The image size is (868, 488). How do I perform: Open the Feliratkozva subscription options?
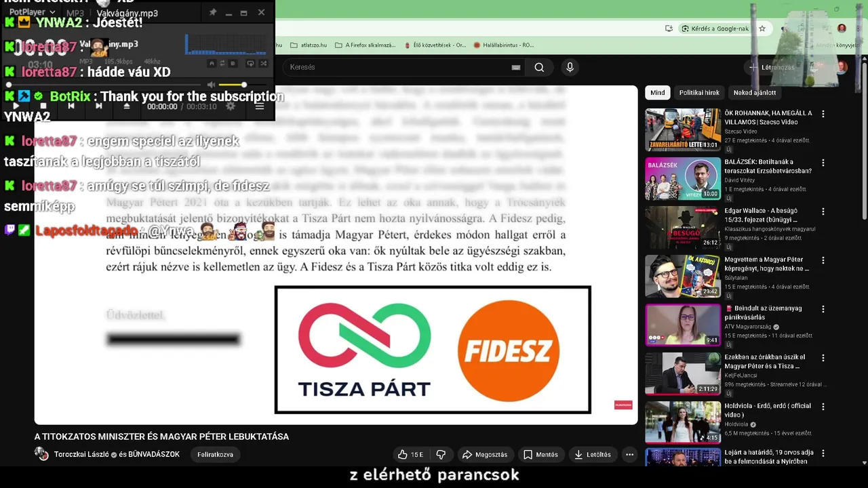[216, 455]
